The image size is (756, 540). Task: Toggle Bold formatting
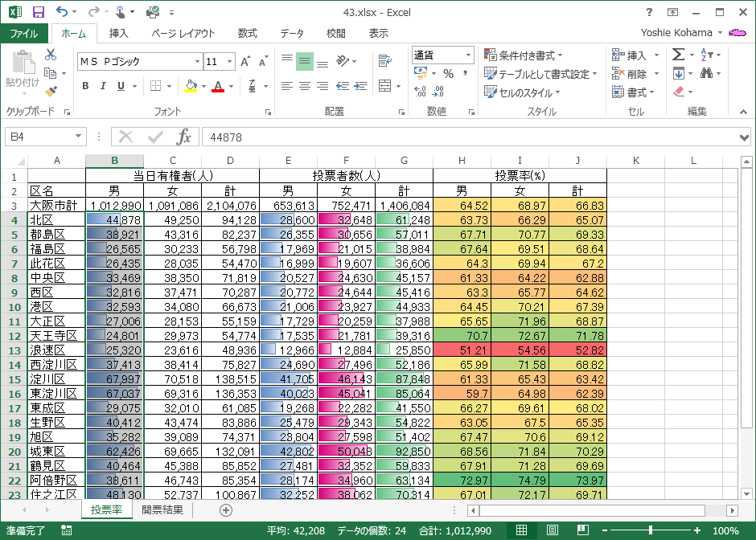85,86
